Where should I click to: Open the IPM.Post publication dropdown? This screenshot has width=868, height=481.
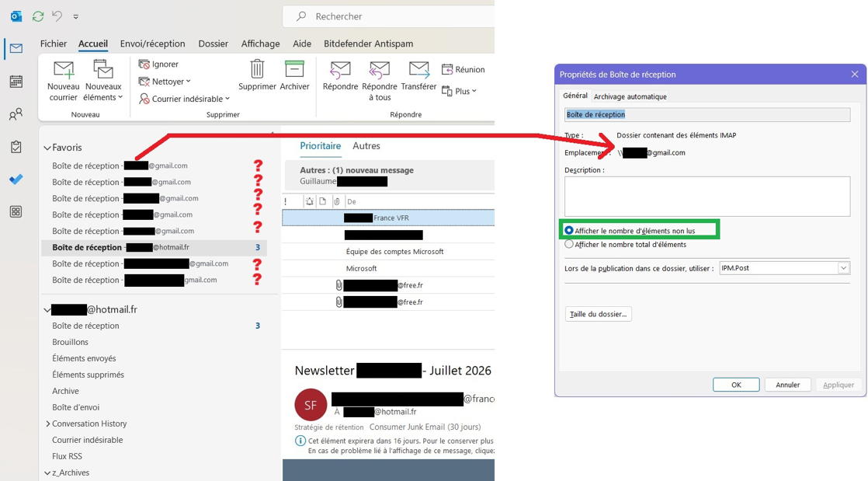pos(844,268)
